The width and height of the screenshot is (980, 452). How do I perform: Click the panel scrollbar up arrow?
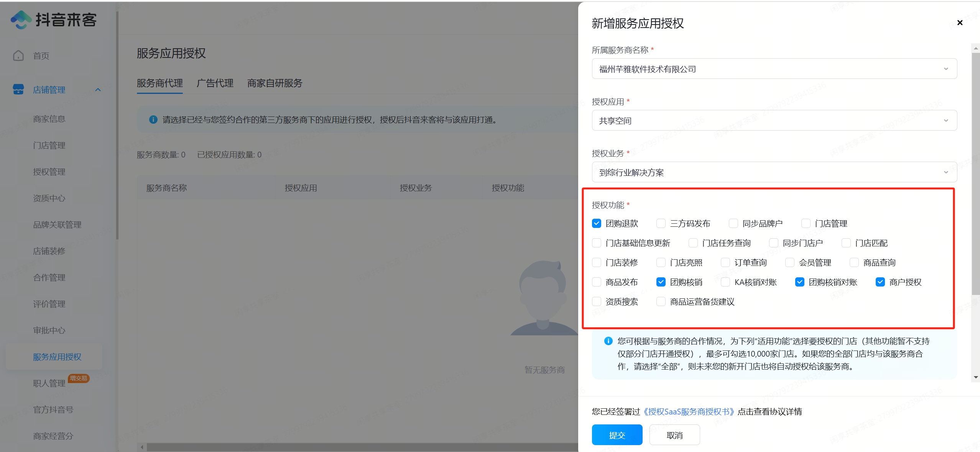(976, 48)
